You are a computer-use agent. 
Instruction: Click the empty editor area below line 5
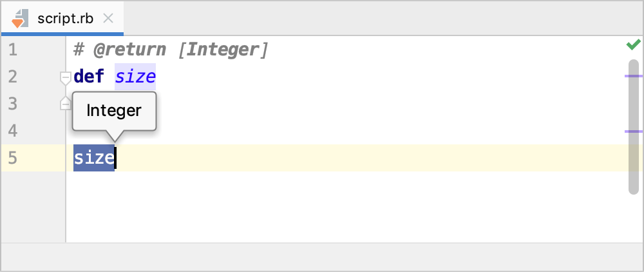coord(322,206)
